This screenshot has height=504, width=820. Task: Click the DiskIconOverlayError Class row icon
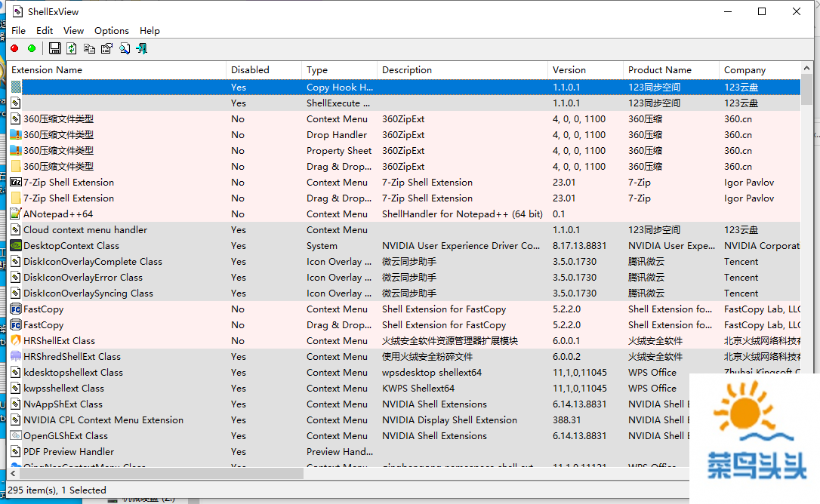coord(16,278)
